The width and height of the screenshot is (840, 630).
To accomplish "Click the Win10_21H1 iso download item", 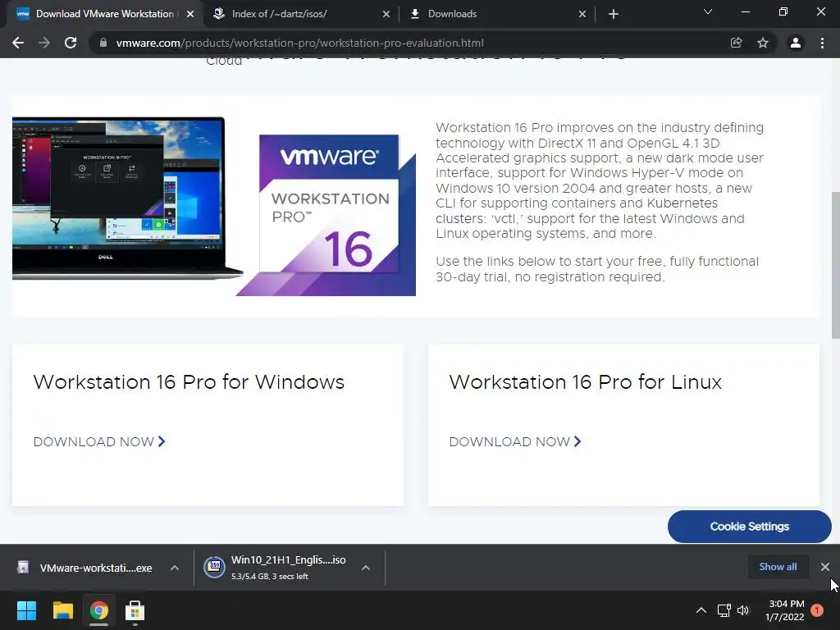I will (279, 568).
